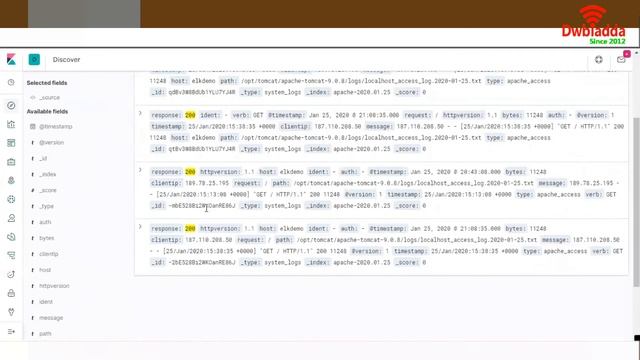
Task: Open the Visualize chart icon in sidebar
Action: (x=11, y=124)
